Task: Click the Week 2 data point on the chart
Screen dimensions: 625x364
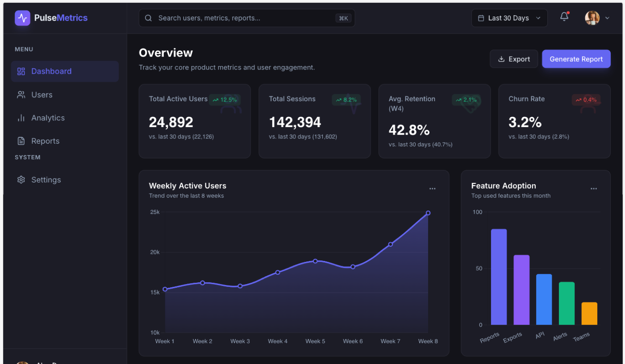Action: click(x=203, y=283)
